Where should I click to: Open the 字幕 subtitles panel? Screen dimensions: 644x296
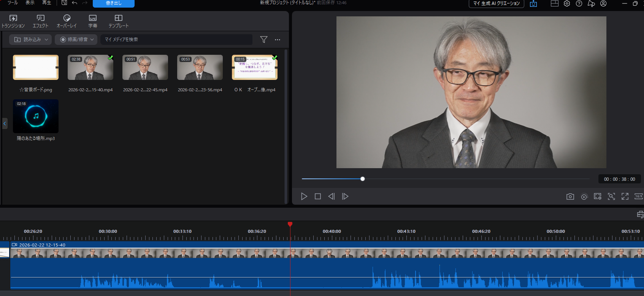tap(93, 21)
